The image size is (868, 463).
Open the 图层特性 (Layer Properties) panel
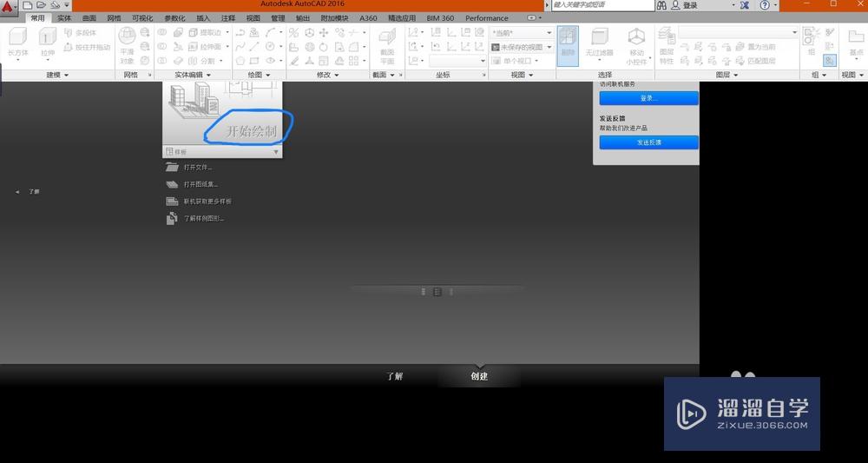click(x=667, y=47)
